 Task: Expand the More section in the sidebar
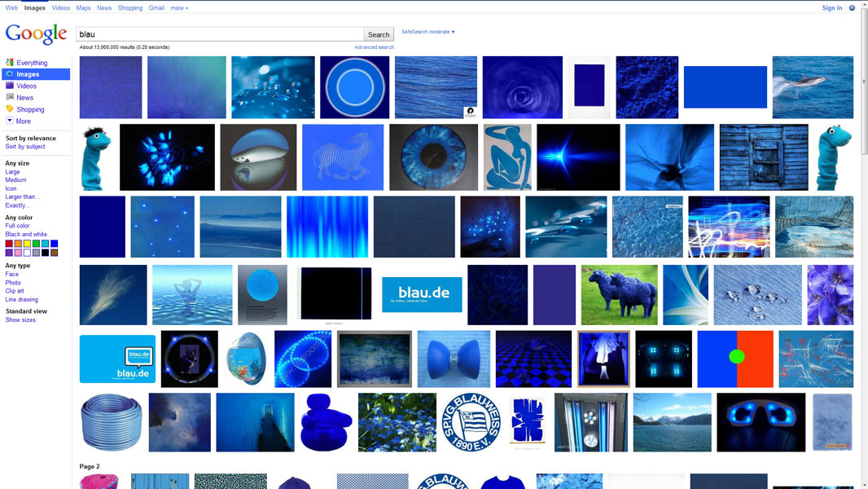click(x=10, y=121)
